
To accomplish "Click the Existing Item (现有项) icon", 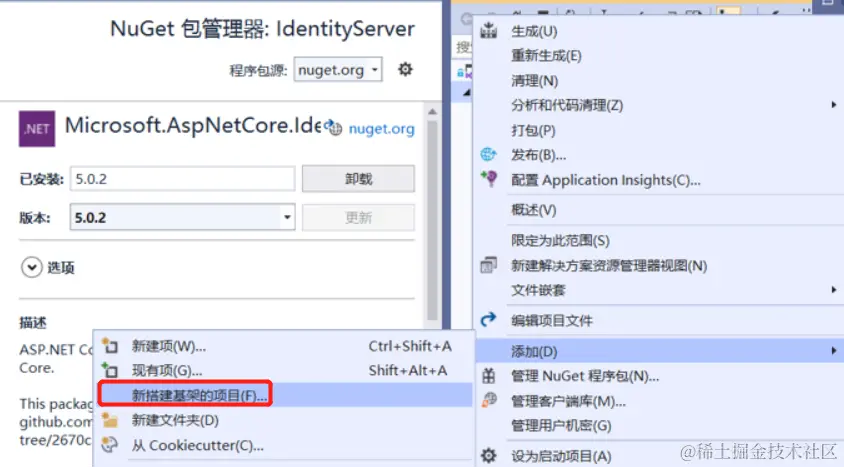I will pyautogui.click(x=110, y=369).
